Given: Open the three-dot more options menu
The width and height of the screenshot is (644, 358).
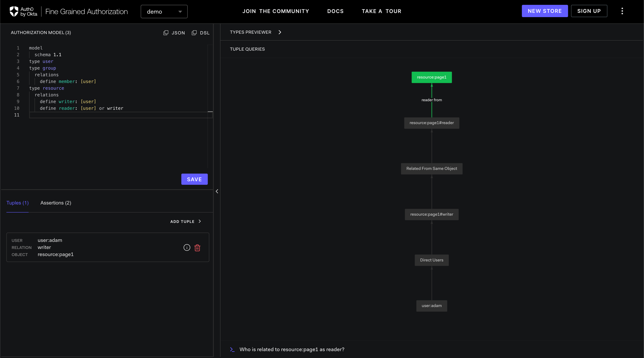Looking at the screenshot, I should [622, 11].
